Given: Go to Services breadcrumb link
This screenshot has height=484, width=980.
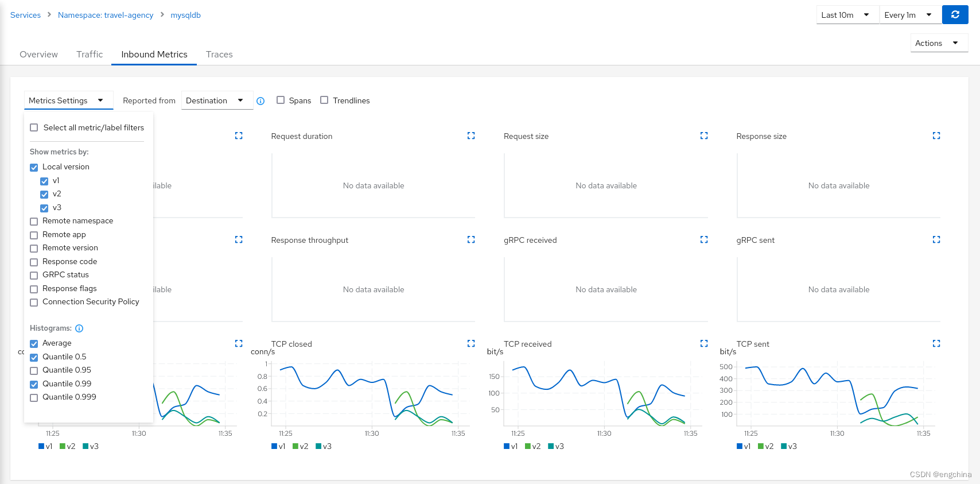Looking at the screenshot, I should [x=25, y=15].
